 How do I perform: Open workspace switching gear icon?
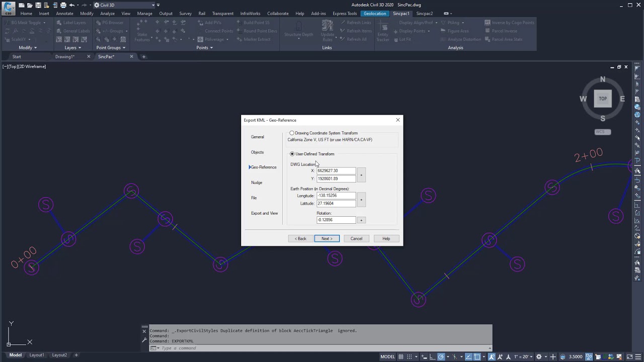tap(539, 356)
